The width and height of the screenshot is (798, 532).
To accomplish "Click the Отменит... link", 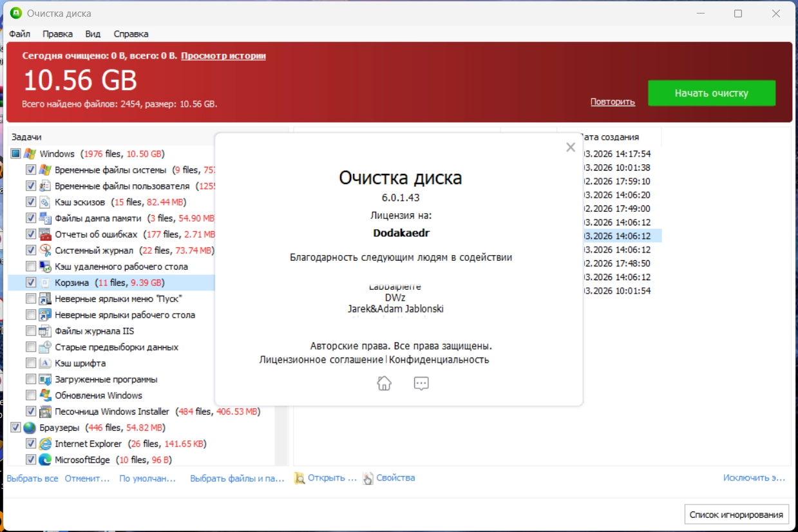I will (x=87, y=479).
